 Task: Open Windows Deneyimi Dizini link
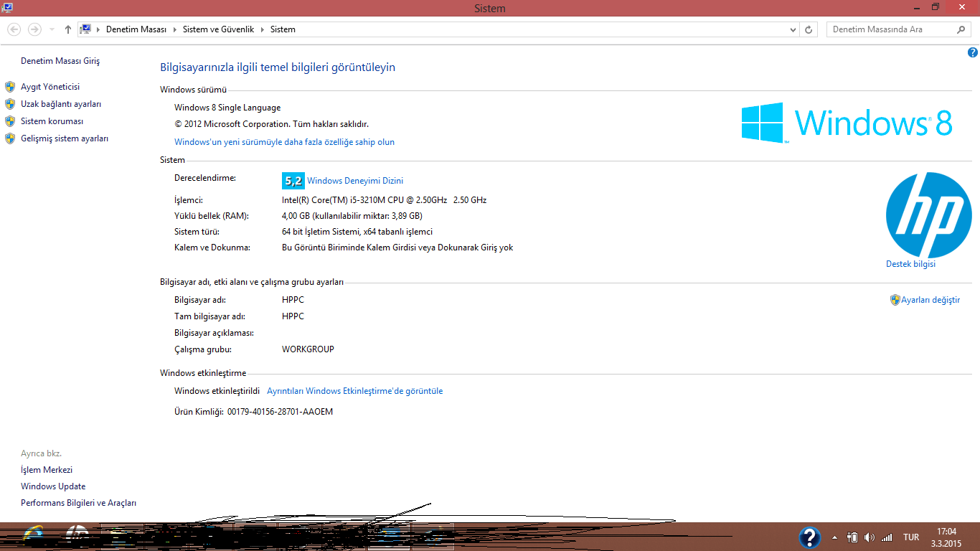tap(355, 181)
